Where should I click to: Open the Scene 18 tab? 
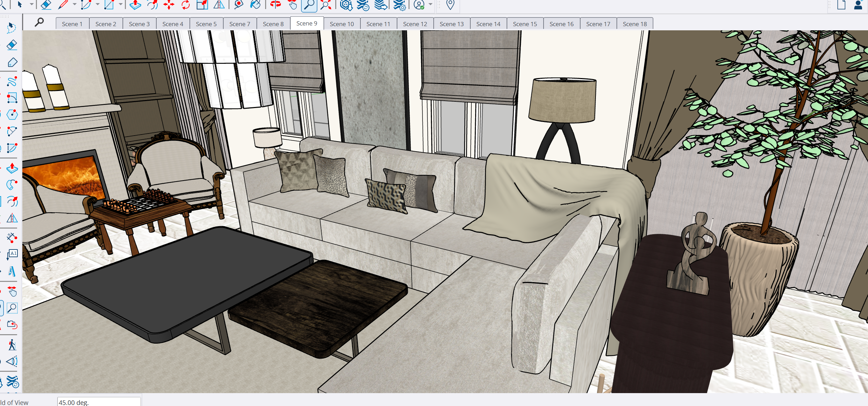point(635,24)
